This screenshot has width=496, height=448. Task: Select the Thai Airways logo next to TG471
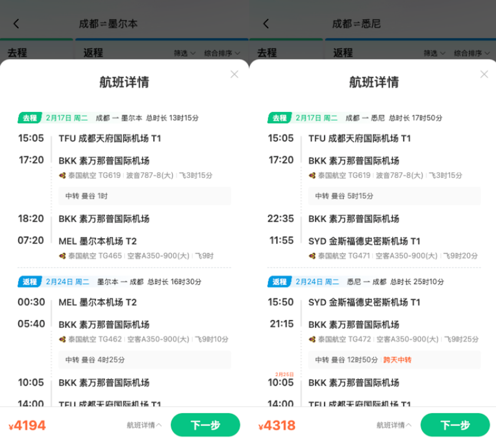point(313,255)
